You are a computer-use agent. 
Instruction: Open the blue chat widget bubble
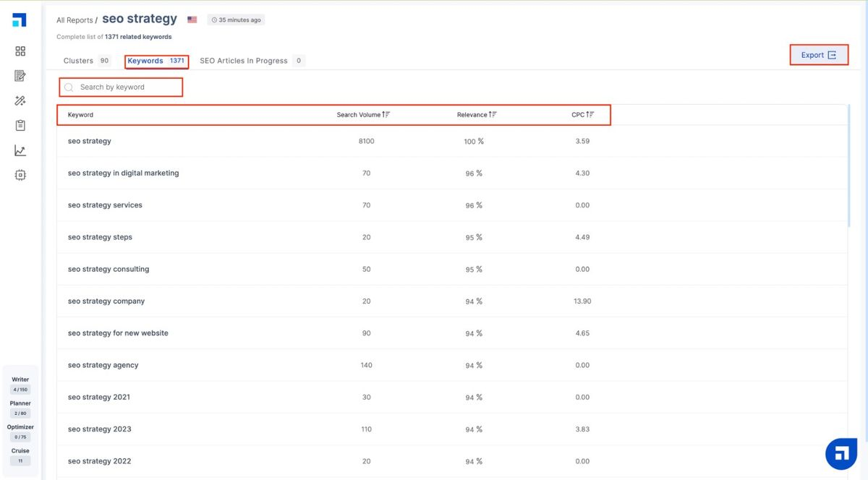841,453
